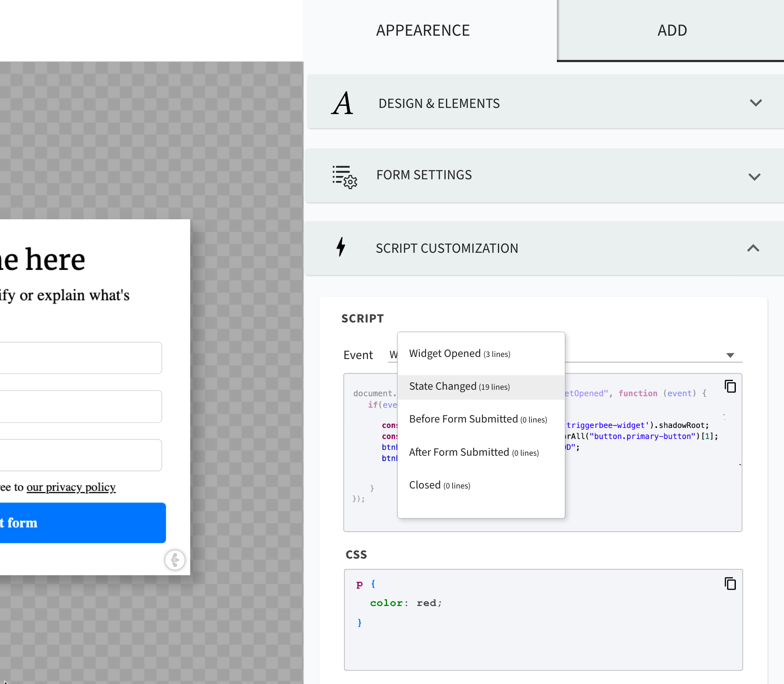Choose Before Form Submitted event
The height and width of the screenshot is (684, 784).
[481, 419]
